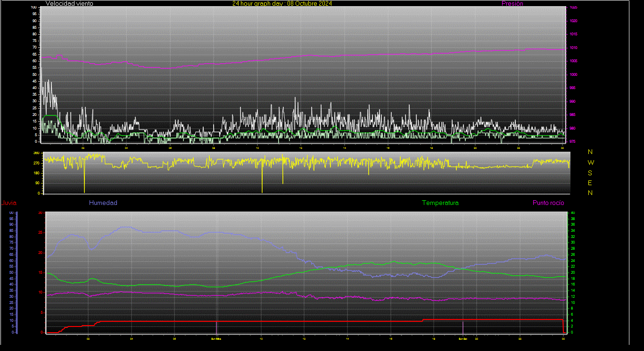This screenshot has width=644, height=351.
Task: Click the '06' hour label under the wind speed chart
Action: click(170, 148)
